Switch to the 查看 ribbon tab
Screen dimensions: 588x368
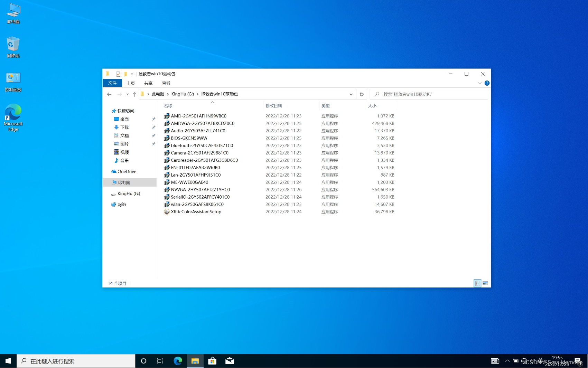[166, 83]
